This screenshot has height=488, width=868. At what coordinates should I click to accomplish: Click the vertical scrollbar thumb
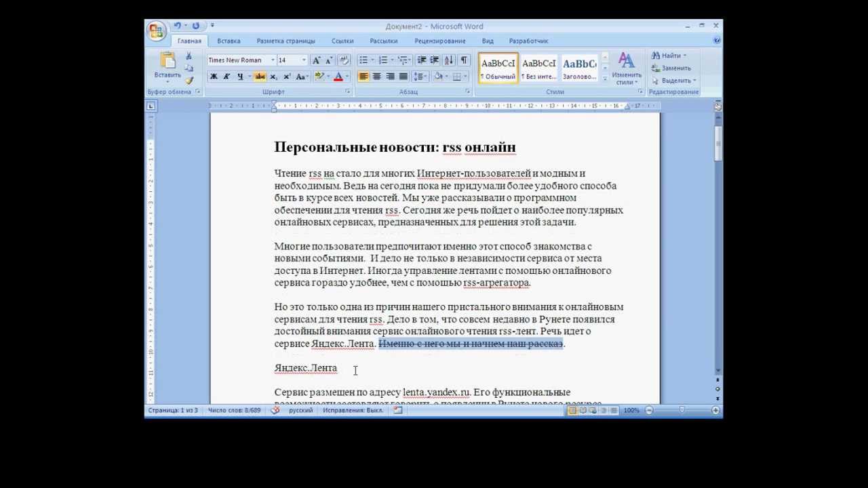[x=718, y=142]
